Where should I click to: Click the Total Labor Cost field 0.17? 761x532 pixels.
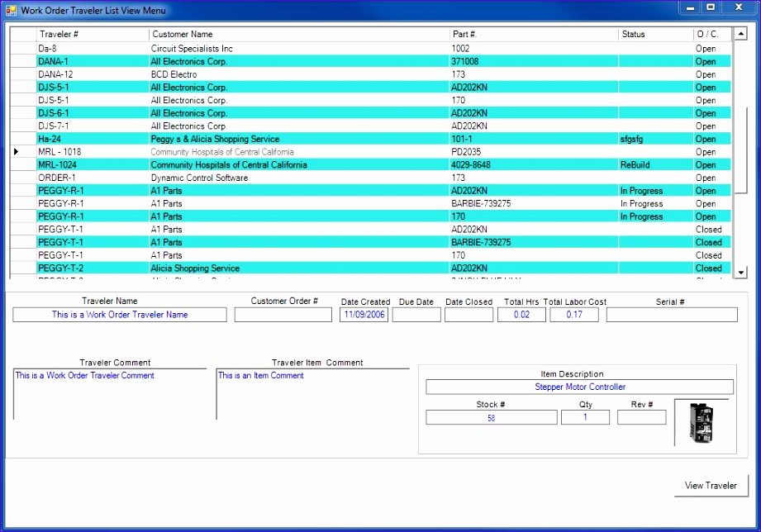pyautogui.click(x=574, y=315)
